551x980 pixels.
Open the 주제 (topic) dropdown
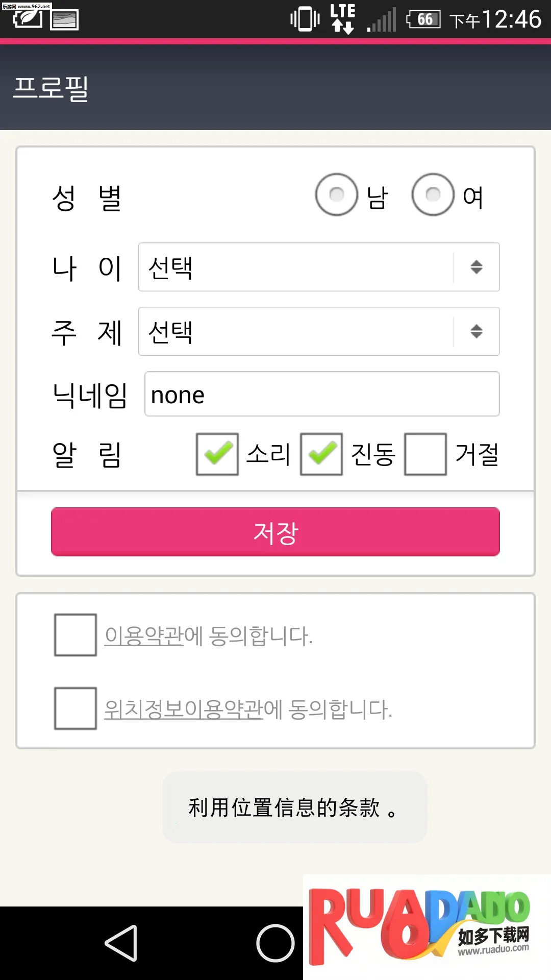click(x=319, y=331)
